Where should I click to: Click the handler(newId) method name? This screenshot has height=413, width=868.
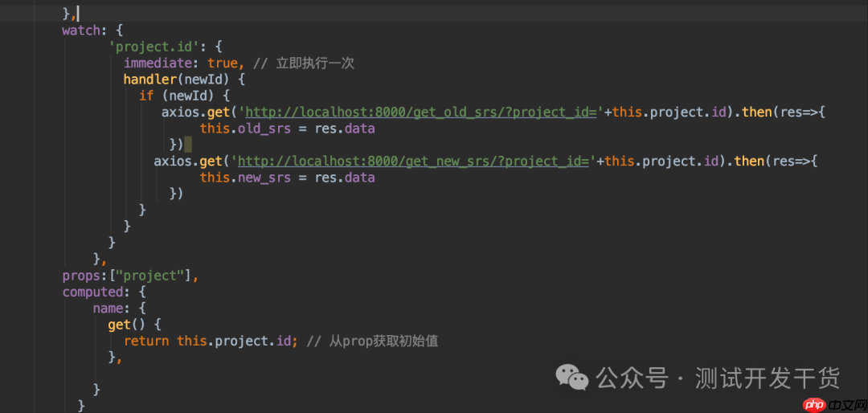[x=151, y=79]
